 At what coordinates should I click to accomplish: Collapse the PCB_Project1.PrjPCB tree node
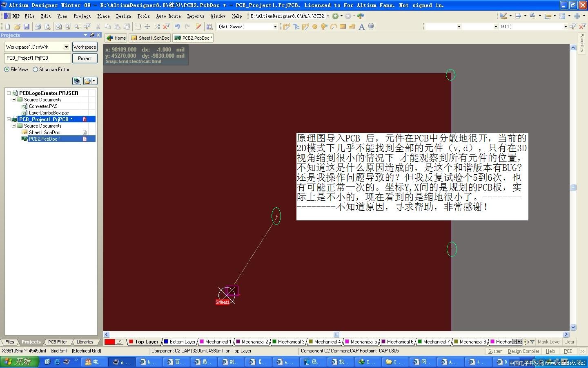tap(8, 119)
